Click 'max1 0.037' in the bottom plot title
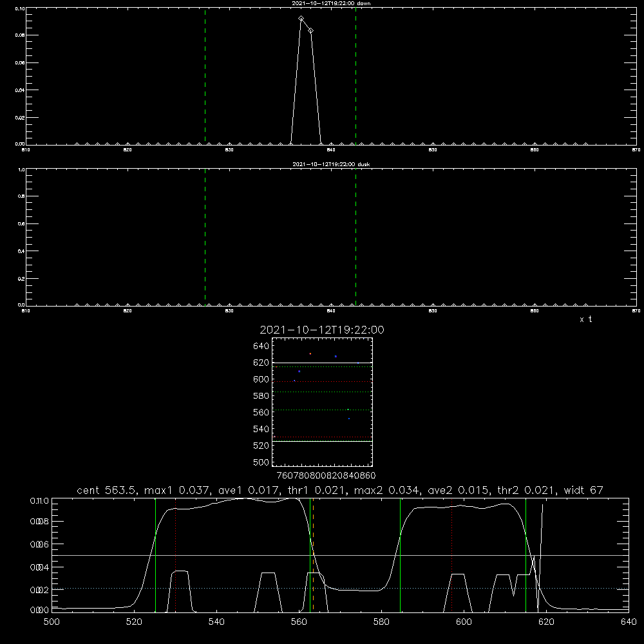This screenshot has height=644, width=644. point(178,490)
